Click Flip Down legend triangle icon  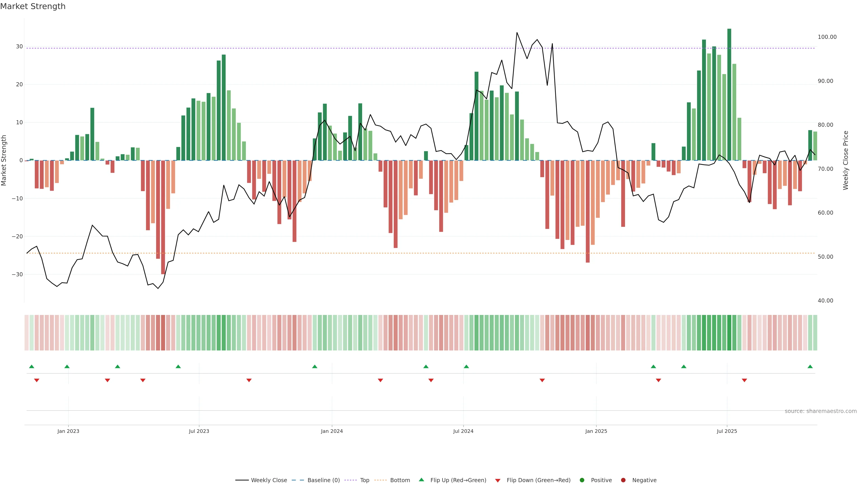[x=498, y=480]
